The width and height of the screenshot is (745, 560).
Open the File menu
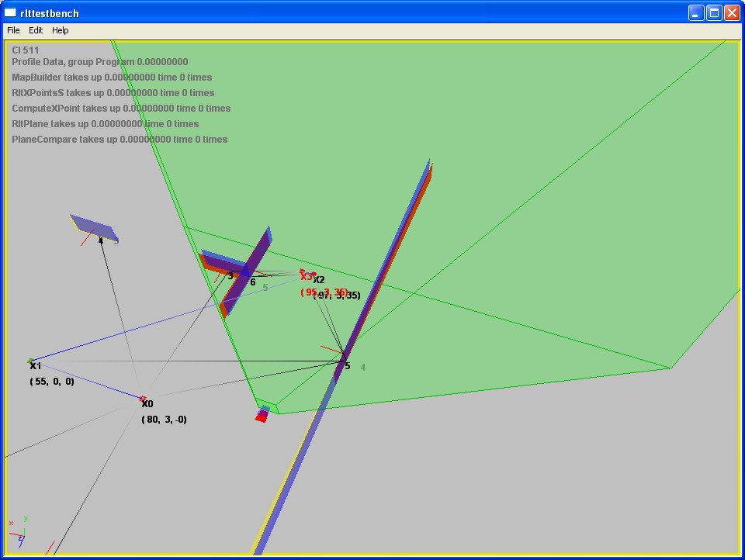[13, 30]
